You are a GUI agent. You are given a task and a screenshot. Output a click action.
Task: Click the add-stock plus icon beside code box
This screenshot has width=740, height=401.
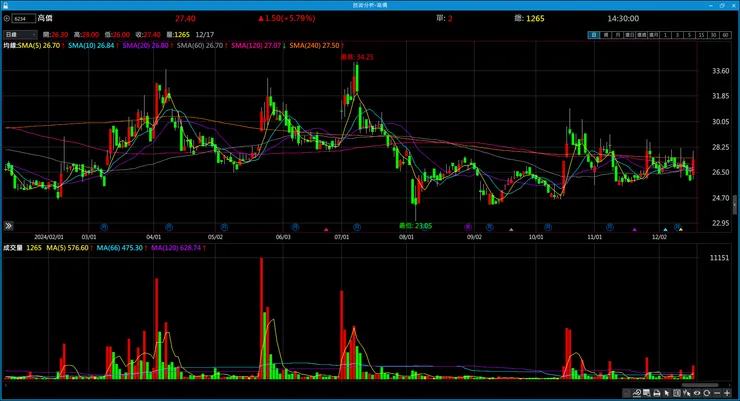click(7, 19)
